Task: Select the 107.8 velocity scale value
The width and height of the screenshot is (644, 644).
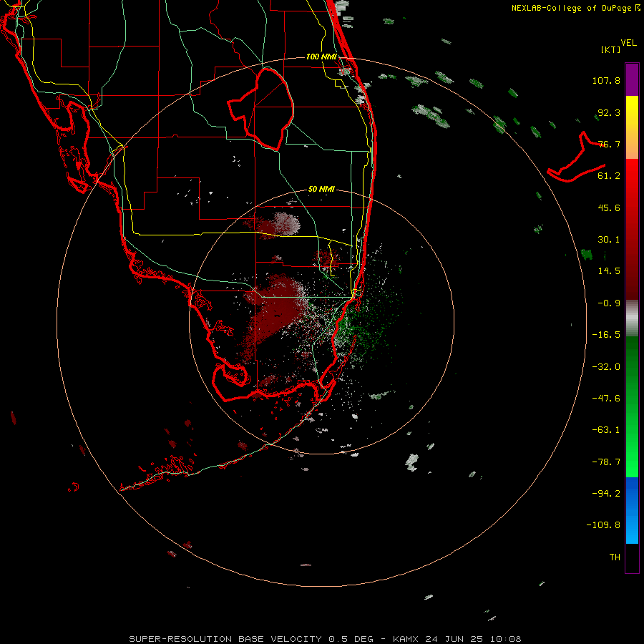Action: 606,80
